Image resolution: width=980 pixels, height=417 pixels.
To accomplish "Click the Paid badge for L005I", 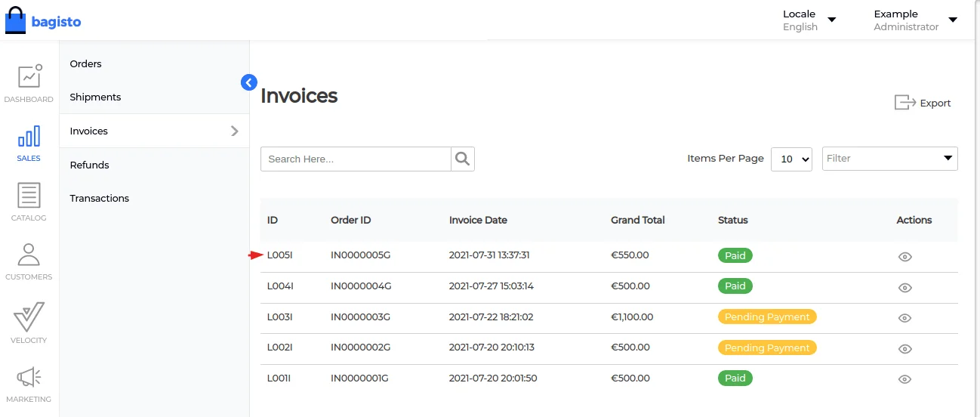I will (x=735, y=255).
